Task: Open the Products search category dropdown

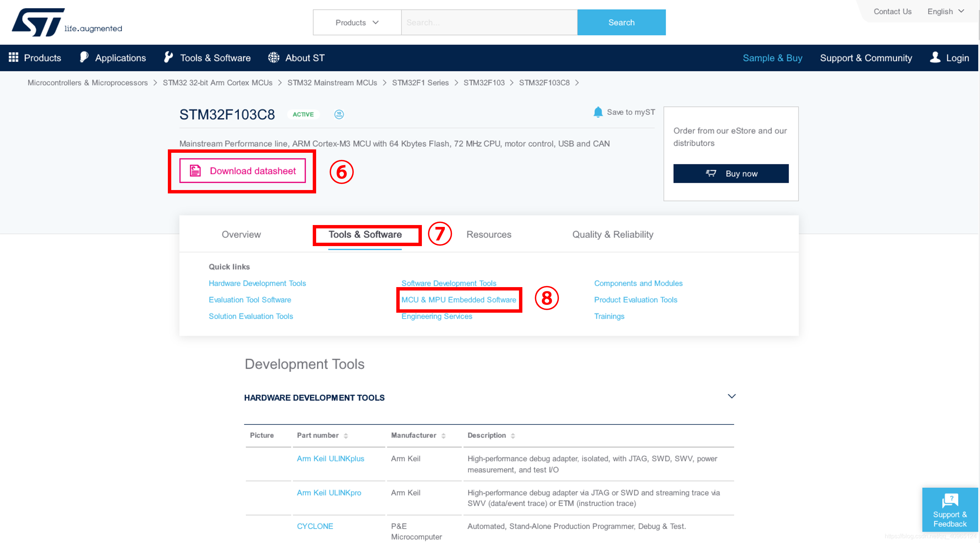Action: 356,23
